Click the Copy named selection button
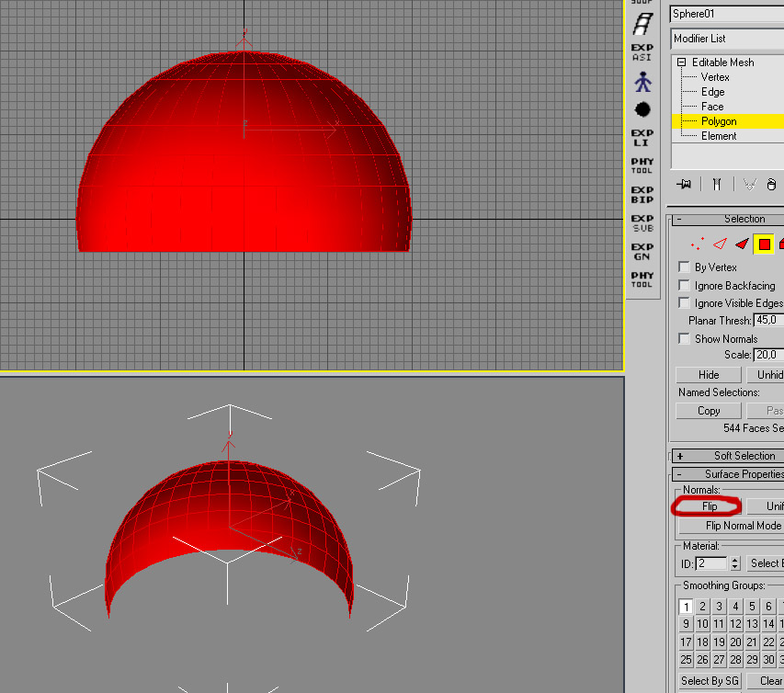This screenshot has width=784, height=693. 709,411
